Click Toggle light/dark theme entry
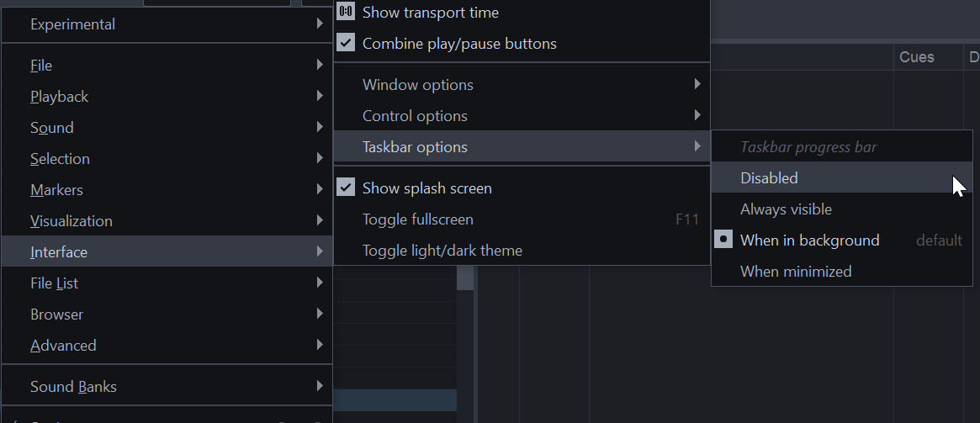Image resolution: width=980 pixels, height=423 pixels. click(442, 251)
